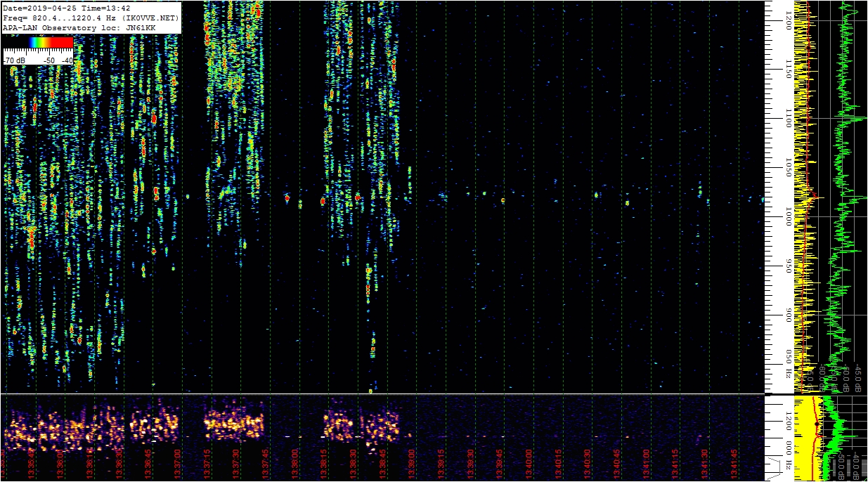The height and width of the screenshot is (482, 868).
Task: Click the 800 Hz lower panel axis label
Action: tap(789, 454)
